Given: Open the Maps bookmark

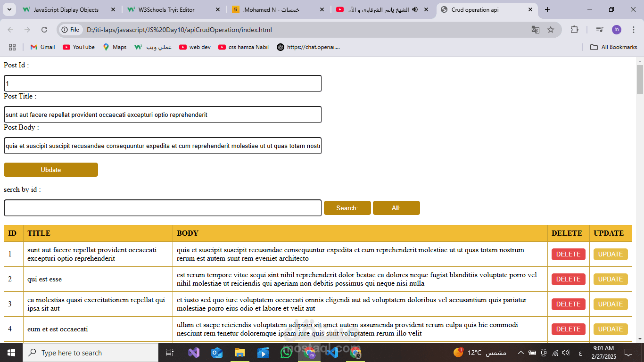Looking at the screenshot, I should tap(115, 47).
